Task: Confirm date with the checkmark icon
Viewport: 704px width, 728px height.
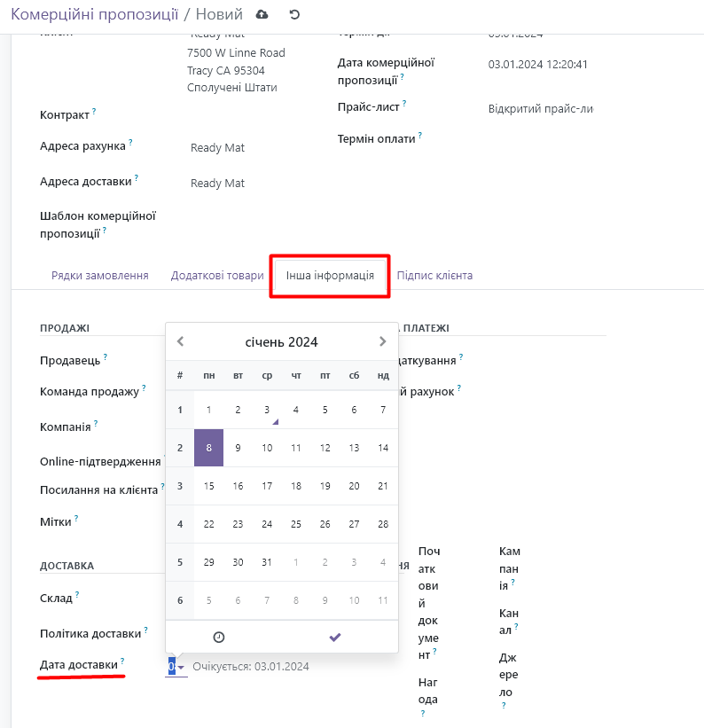Action: [334, 637]
